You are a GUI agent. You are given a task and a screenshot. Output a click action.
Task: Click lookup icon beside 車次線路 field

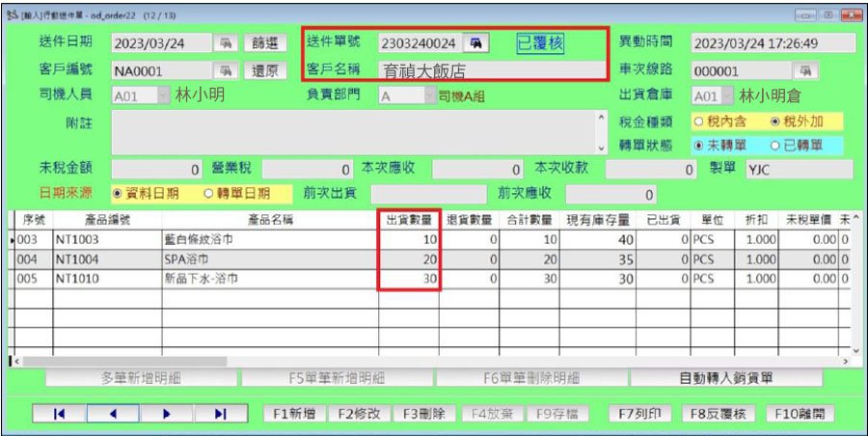805,70
